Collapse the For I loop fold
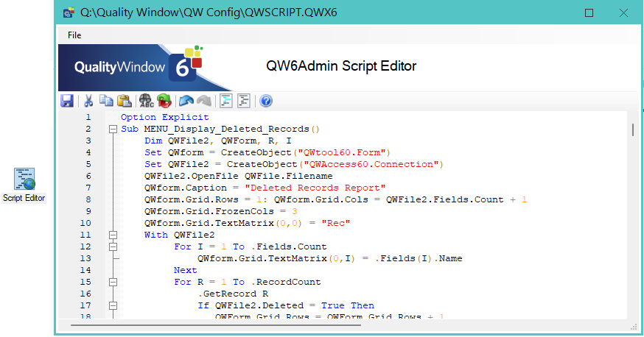644x337 pixels. 113,246
